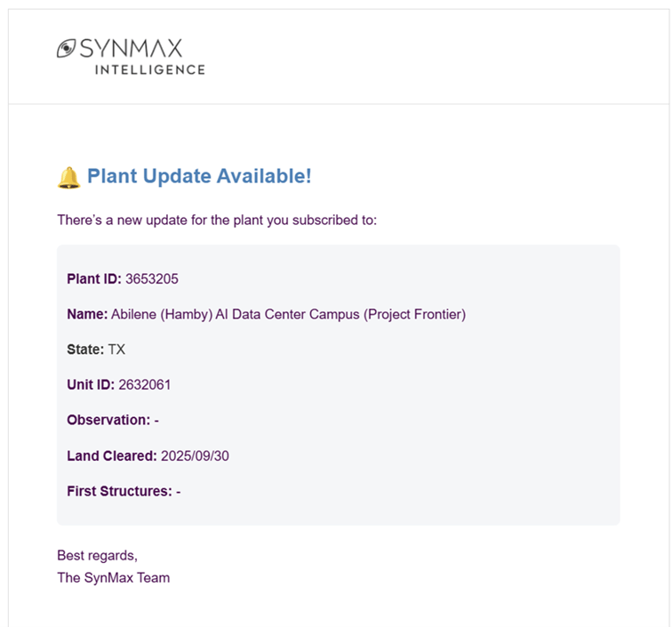672x627 pixels.
Task: Click the "There's a new update" sentence
Action: point(217,220)
